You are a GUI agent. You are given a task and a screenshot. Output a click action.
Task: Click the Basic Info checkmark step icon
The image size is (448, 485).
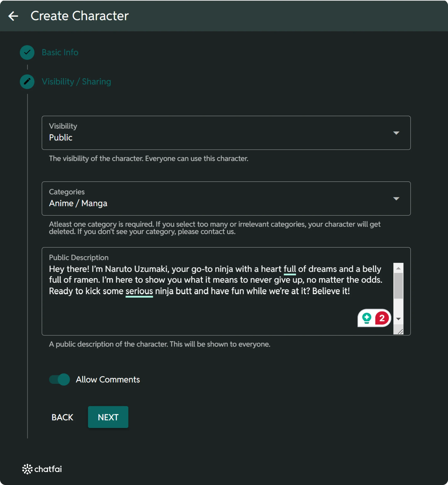(27, 52)
